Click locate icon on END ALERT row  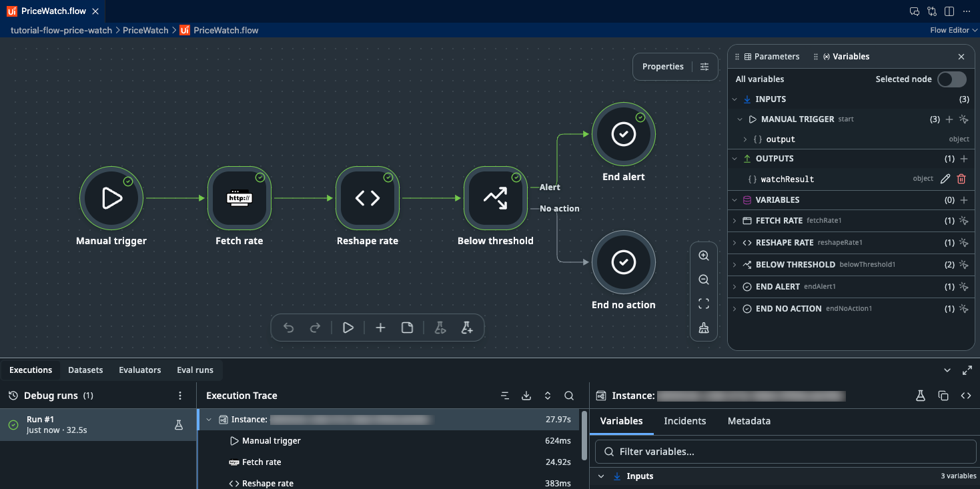pos(963,287)
